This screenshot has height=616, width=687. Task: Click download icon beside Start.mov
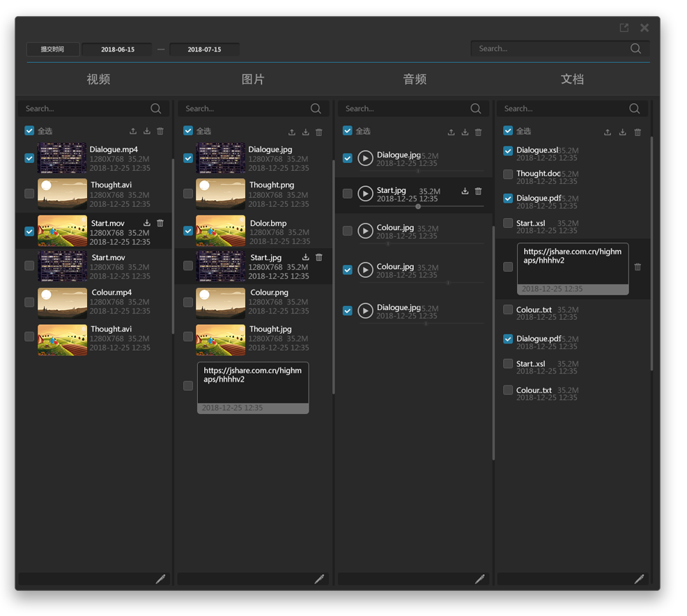coord(147,223)
